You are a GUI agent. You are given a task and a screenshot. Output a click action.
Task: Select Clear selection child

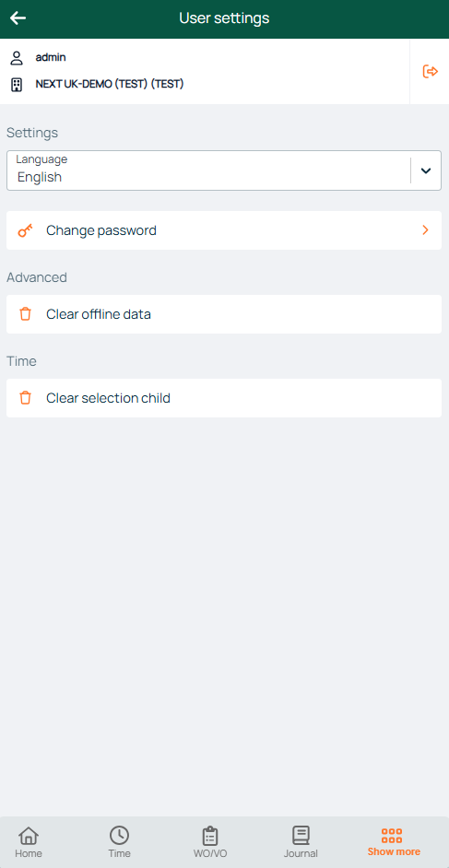[x=224, y=398]
